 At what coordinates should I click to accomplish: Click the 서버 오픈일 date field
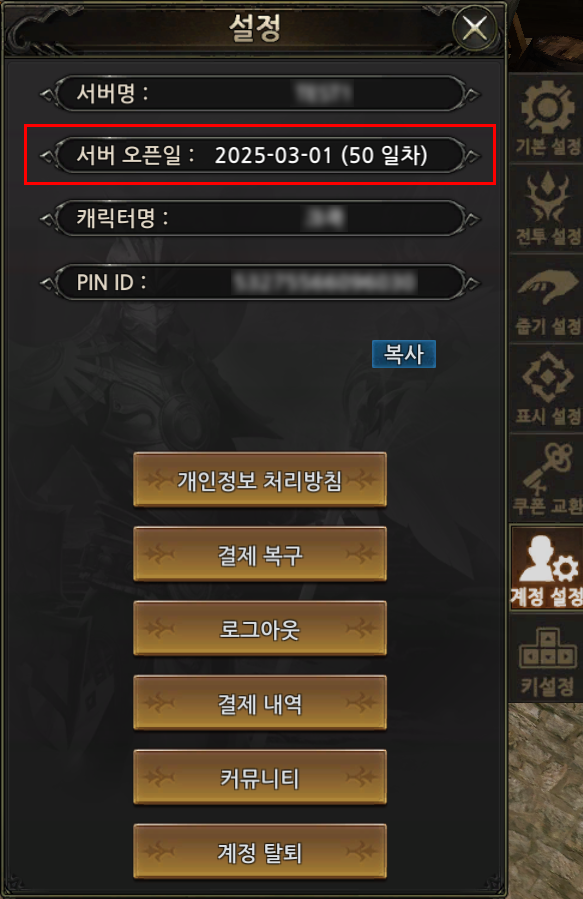pos(260,155)
